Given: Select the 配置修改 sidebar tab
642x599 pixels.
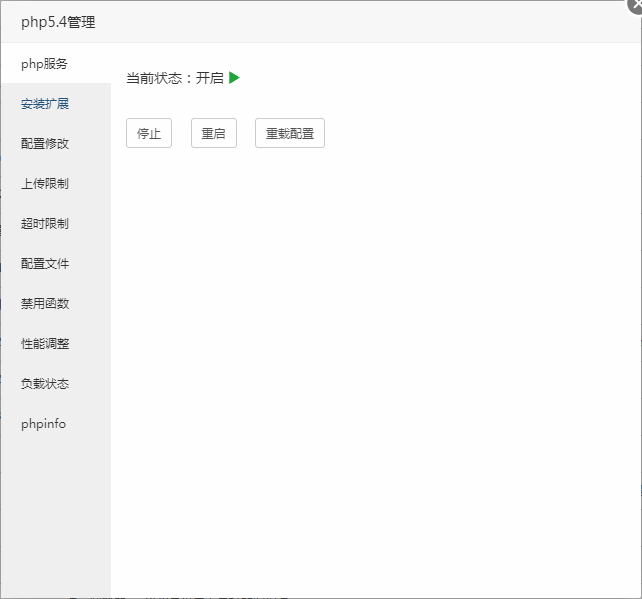Looking at the screenshot, I should (x=45, y=144).
